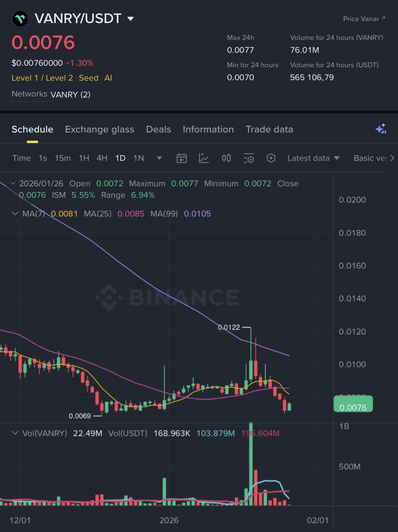Collapse the MA indicator legend chevron
Screen dimensions: 398x532
pyautogui.click(x=15, y=213)
